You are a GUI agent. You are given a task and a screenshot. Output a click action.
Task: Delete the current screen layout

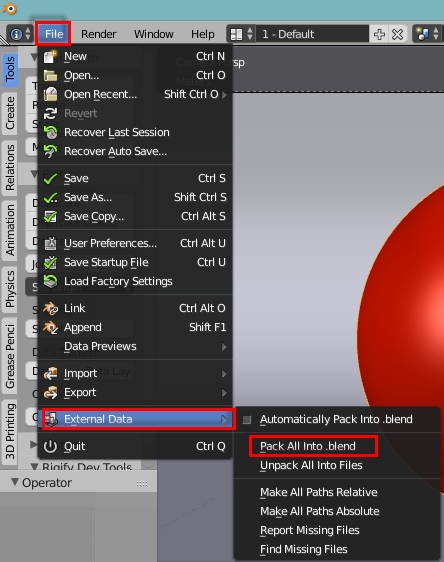(x=397, y=34)
